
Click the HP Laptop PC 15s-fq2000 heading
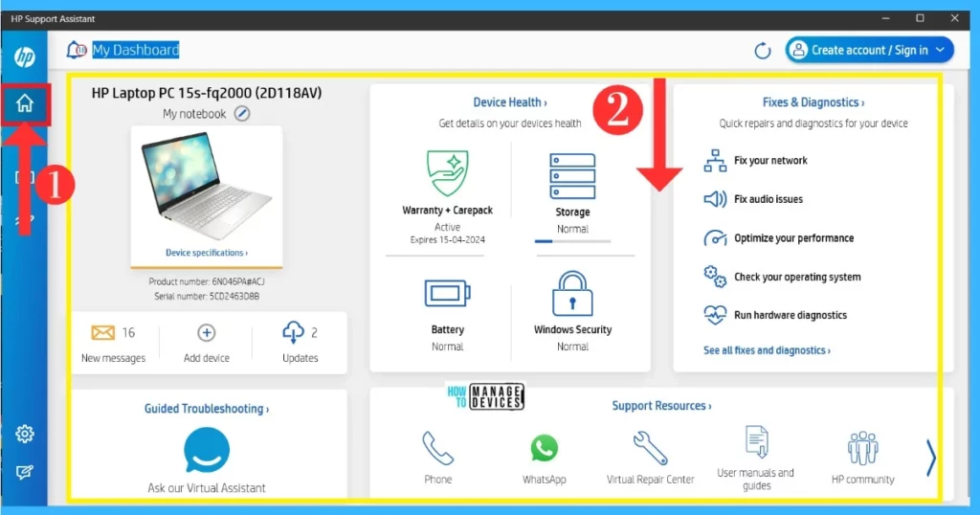pos(207,93)
